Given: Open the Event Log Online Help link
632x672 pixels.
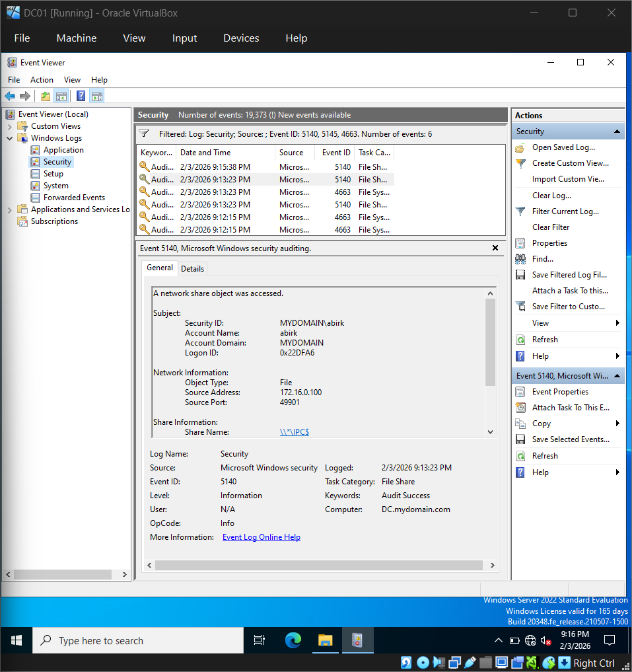Looking at the screenshot, I should point(262,537).
